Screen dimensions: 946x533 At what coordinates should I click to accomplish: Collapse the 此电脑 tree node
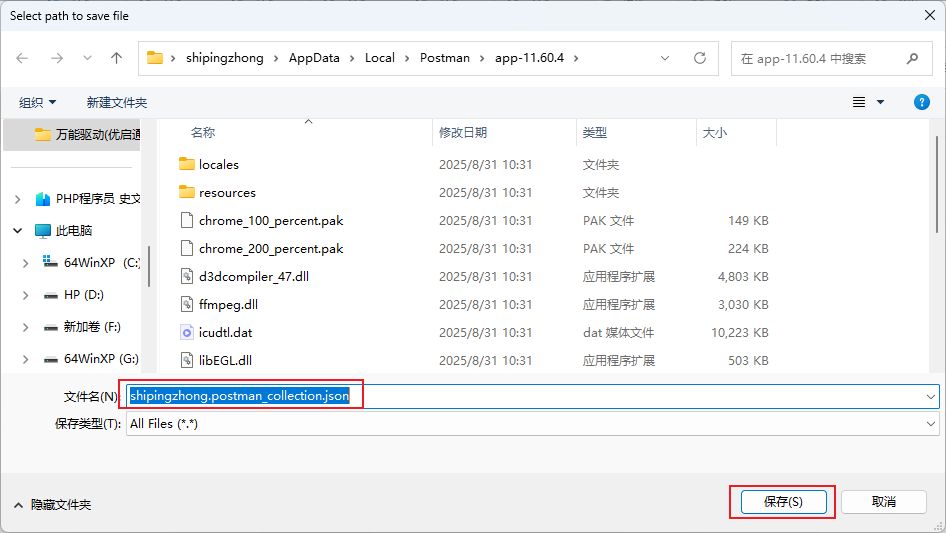(18, 230)
